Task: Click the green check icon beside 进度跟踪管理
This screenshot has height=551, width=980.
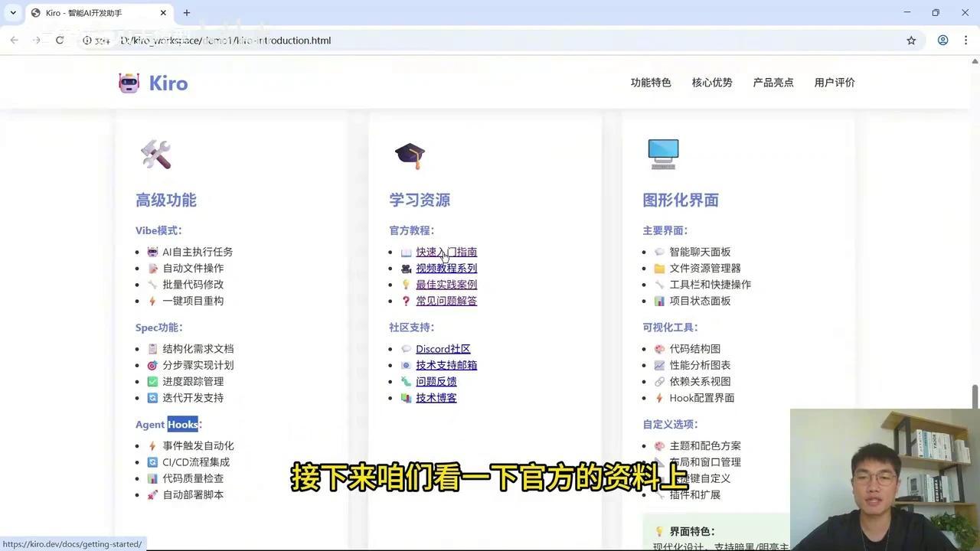Action: (x=152, y=381)
